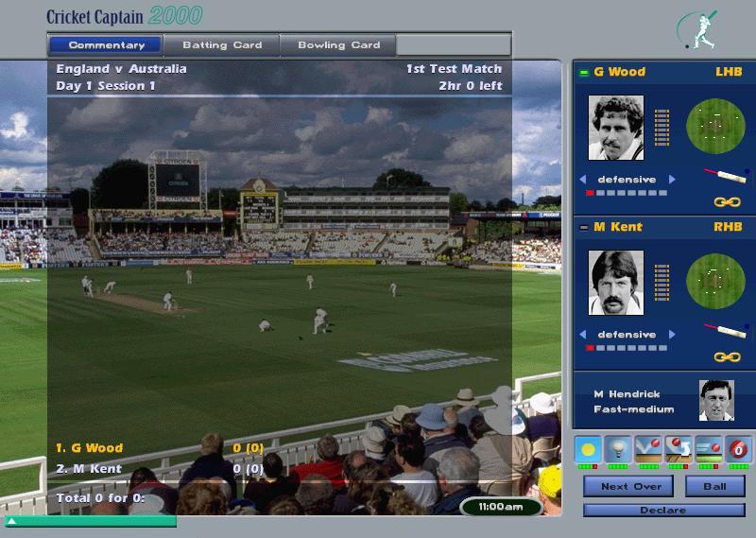Screen dimensions: 756x538
Task: Click M Hendrick's bowler portrait
Action: coord(715,400)
